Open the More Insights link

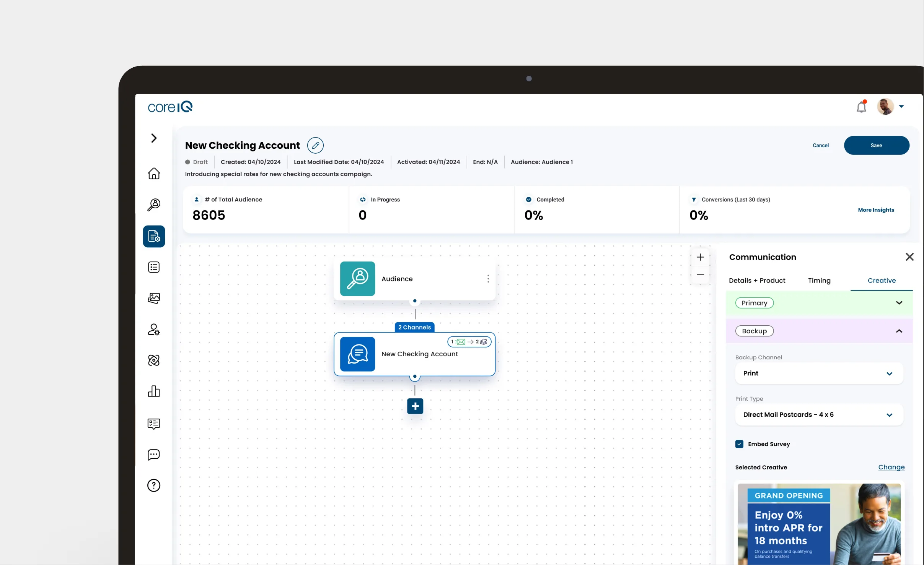click(876, 210)
